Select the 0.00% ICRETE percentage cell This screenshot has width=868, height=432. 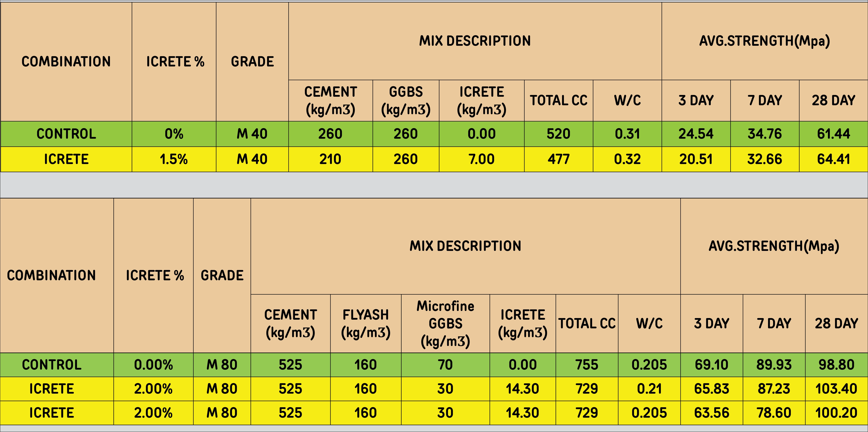(153, 365)
